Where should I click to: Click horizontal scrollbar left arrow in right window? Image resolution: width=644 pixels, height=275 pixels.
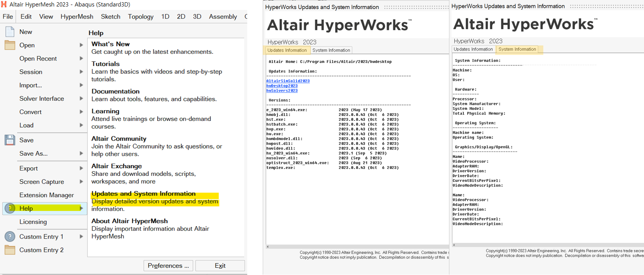coord(454,245)
